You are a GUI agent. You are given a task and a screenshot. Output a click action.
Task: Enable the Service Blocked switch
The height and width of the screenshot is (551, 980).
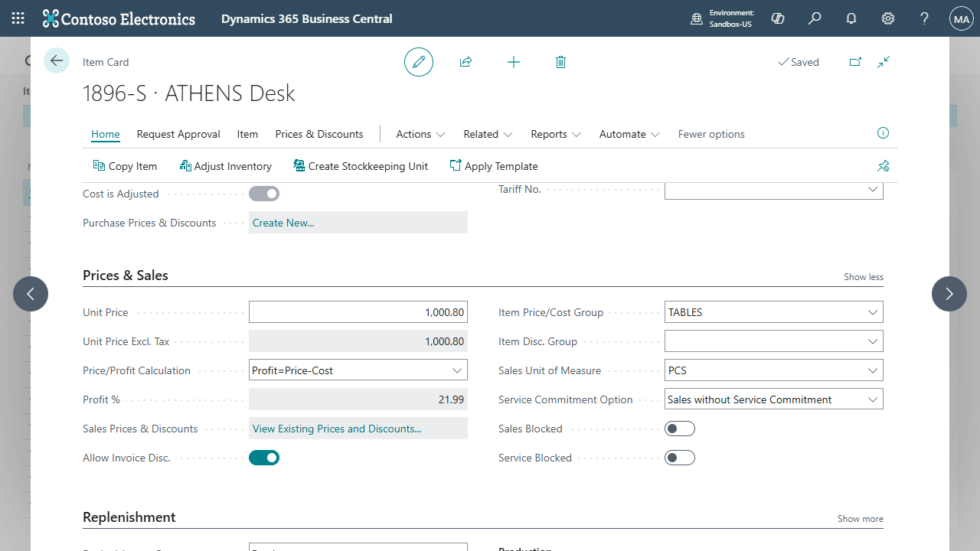tap(680, 458)
